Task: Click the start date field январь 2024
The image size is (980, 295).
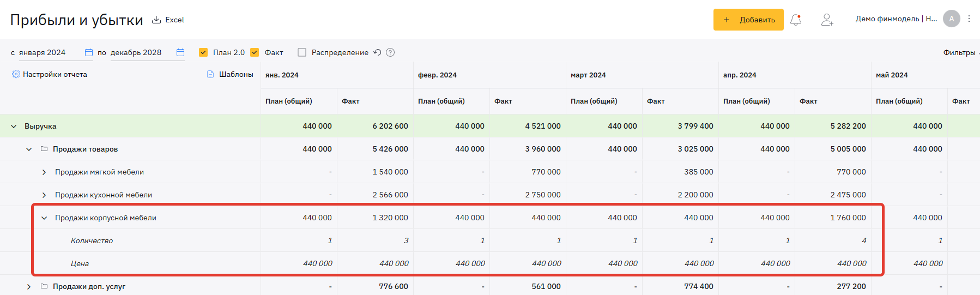Action: (42, 52)
